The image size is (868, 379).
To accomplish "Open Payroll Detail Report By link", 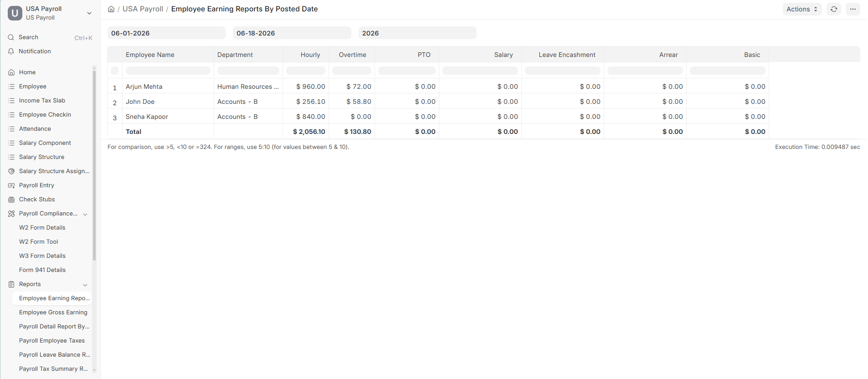I will click(x=54, y=327).
